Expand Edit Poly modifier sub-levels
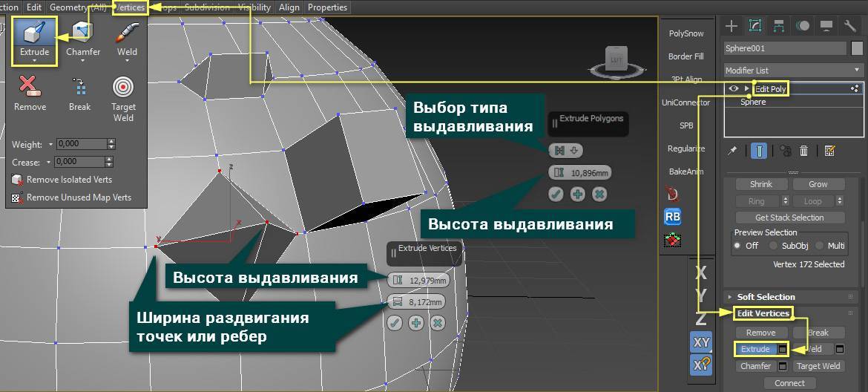The height and width of the screenshot is (392, 868). click(746, 88)
